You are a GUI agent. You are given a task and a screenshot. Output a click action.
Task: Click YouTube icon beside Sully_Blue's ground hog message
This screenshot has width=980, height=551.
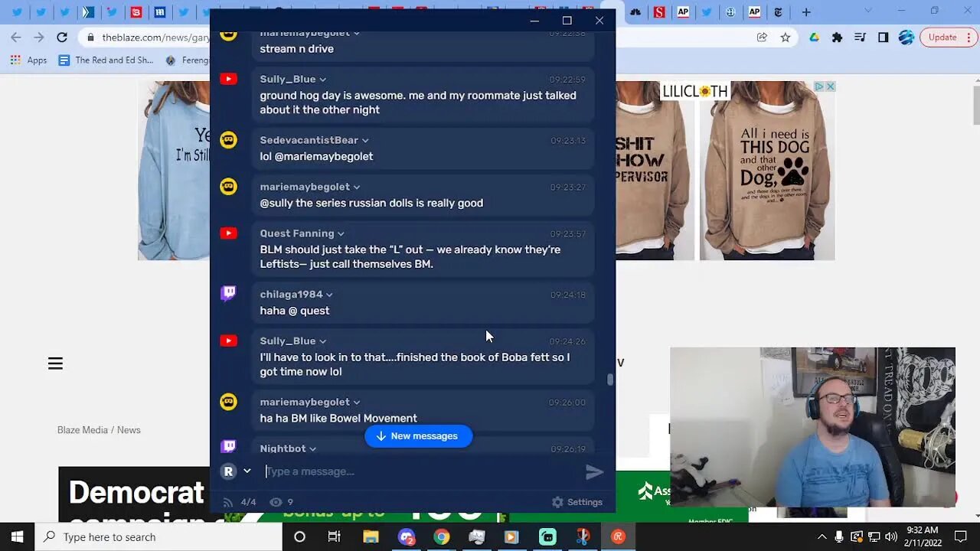228,79
